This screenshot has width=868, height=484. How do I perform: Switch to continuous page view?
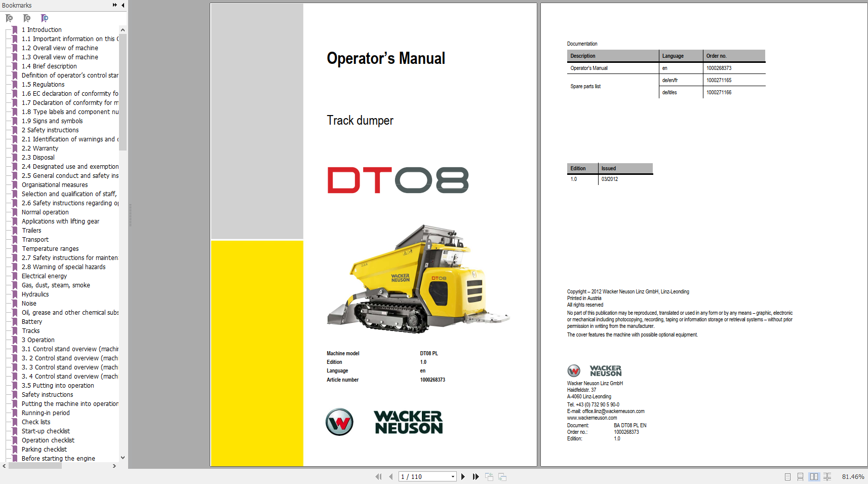point(801,476)
